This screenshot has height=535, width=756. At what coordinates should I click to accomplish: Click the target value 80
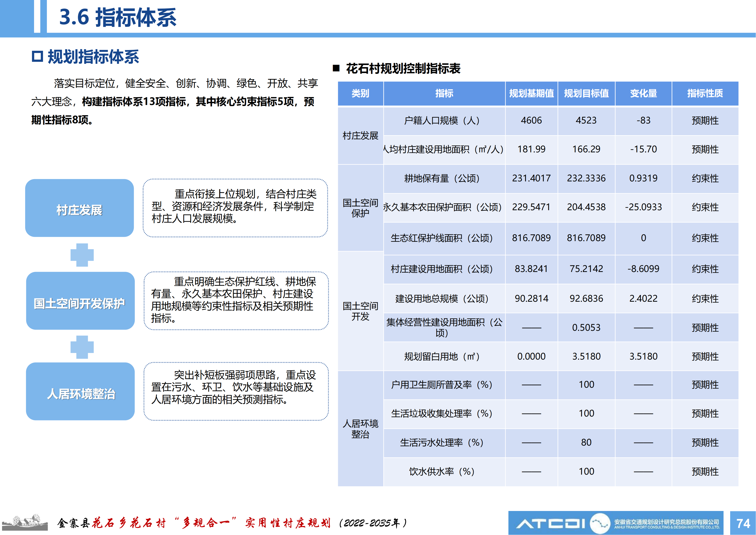(586, 442)
